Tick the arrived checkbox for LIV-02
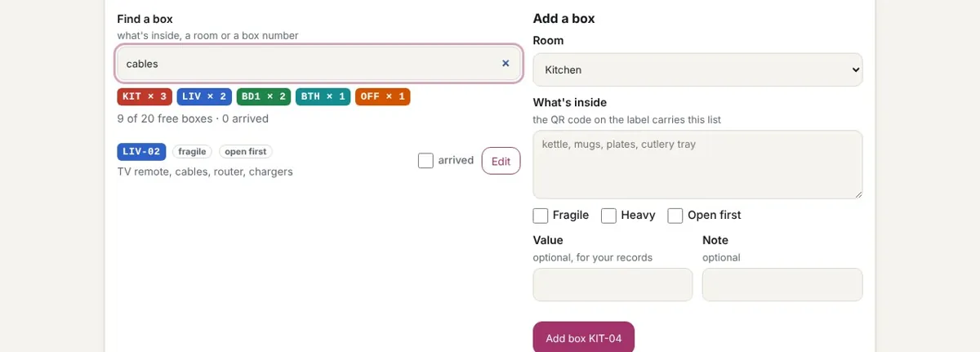This screenshot has height=352, width=980. pos(425,161)
